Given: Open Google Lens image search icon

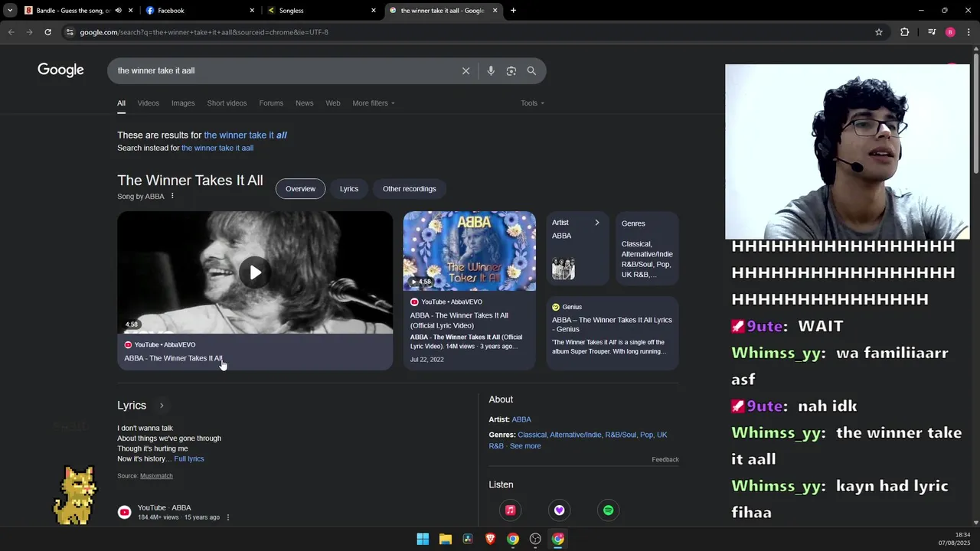Looking at the screenshot, I should click(x=511, y=70).
